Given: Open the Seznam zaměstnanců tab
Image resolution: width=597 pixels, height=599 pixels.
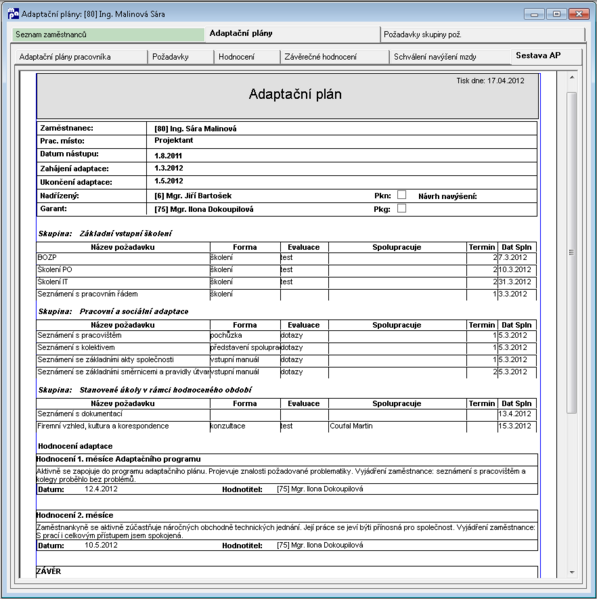Looking at the screenshot, I should coord(108,34).
